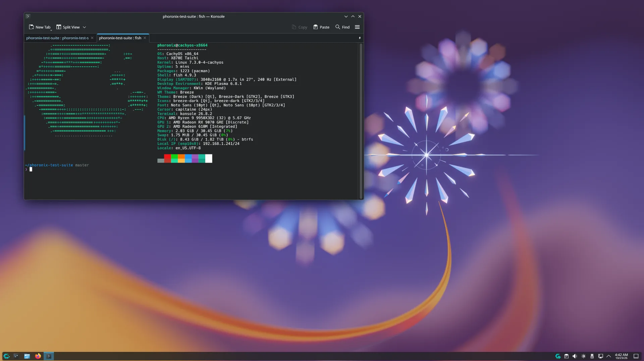Click the show desktop button in the panel
Screen dimensions: 644x361
point(636,356)
